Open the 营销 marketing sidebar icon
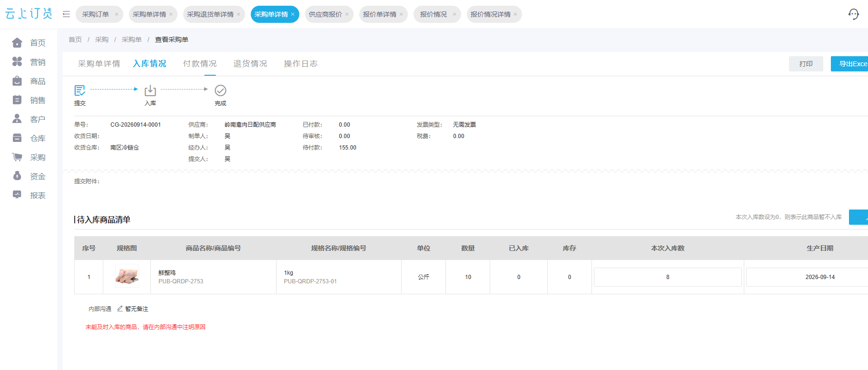The height and width of the screenshot is (370, 868). [17, 62]
